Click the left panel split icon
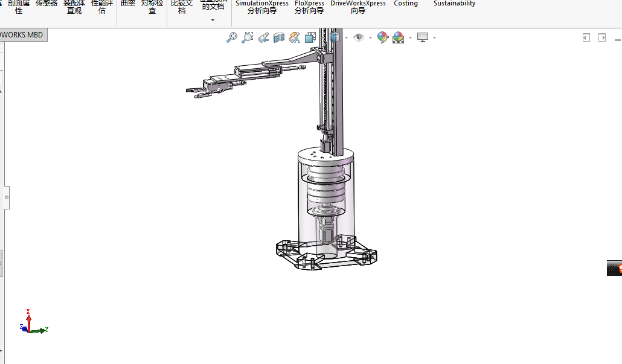 586,37
